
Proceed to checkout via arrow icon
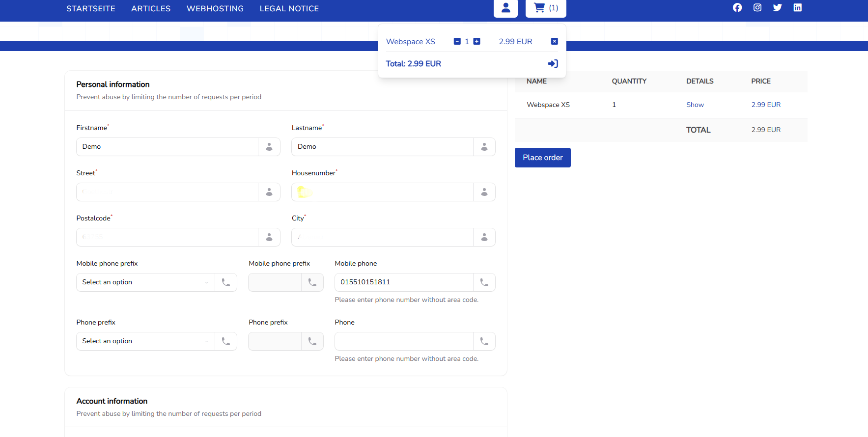(553, 64)
